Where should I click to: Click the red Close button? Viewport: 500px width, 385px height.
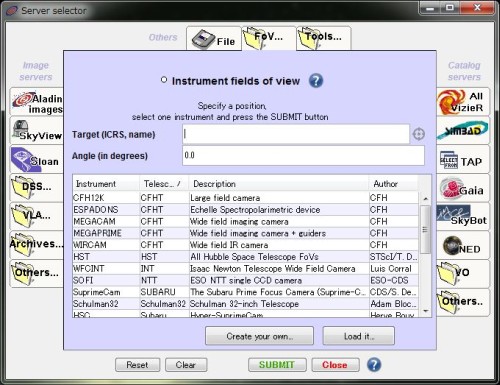335,365
